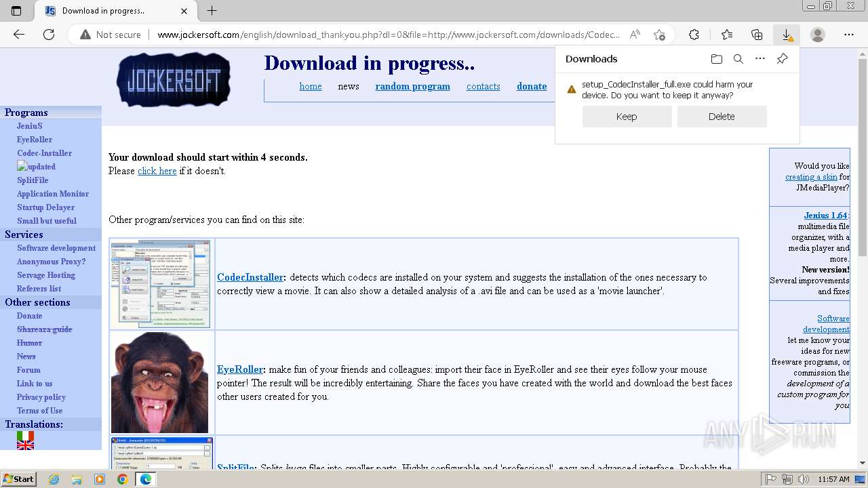The height and width of the screenshot is (488, 868).
Task: Open Terms of Use link
Action: (x=40, y=411)
